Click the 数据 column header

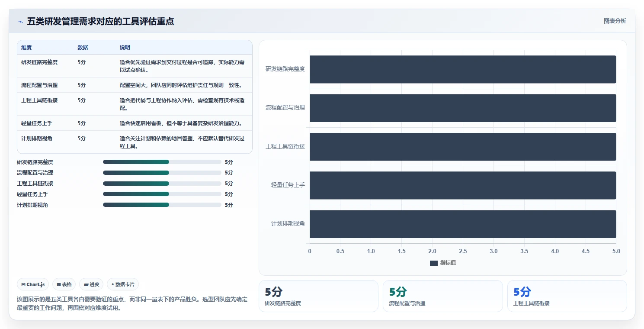[83, 48]
